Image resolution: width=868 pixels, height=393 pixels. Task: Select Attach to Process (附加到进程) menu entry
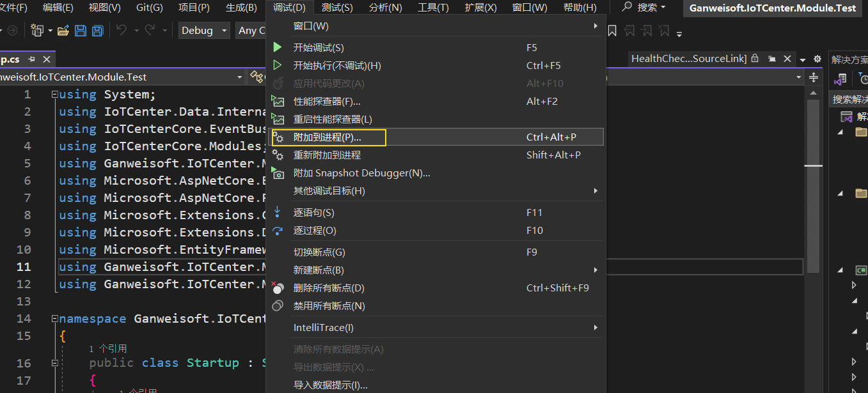(x=437, y=137)
